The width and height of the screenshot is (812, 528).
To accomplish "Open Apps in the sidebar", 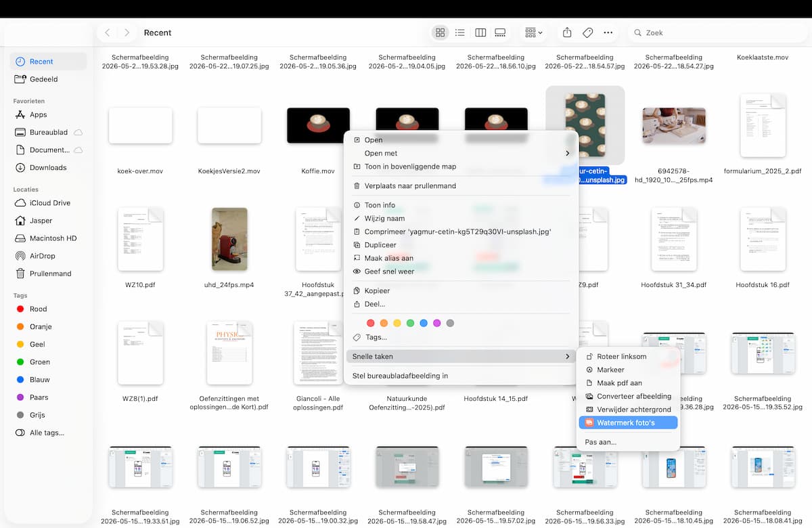I will tap(48, 114).
